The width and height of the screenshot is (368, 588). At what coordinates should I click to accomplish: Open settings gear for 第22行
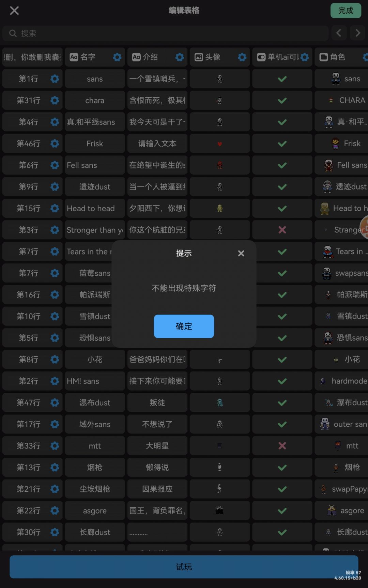[55, 510]
